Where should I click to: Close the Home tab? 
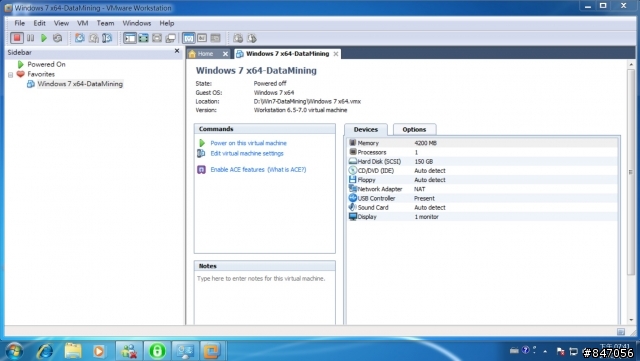tap(225, 54)
